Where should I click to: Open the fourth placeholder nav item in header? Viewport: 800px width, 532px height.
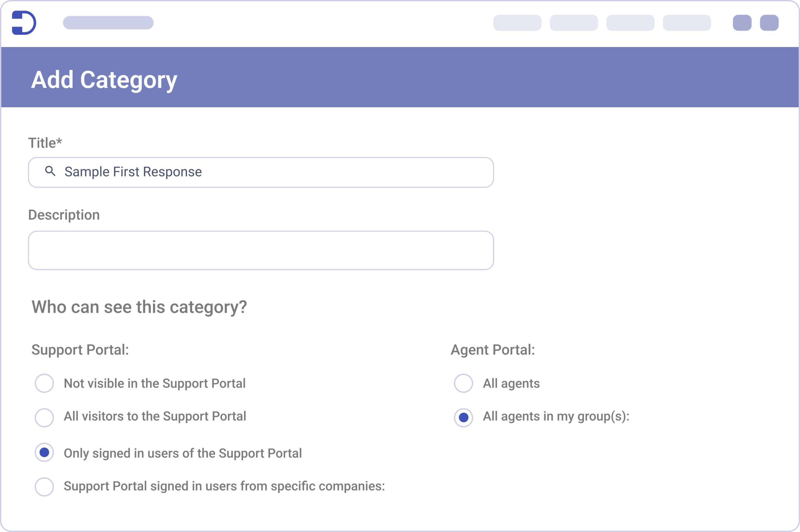point(687,23)
